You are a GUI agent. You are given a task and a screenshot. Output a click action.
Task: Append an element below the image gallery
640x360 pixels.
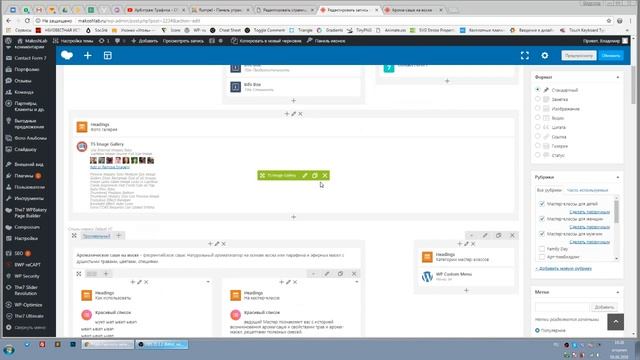293,217
